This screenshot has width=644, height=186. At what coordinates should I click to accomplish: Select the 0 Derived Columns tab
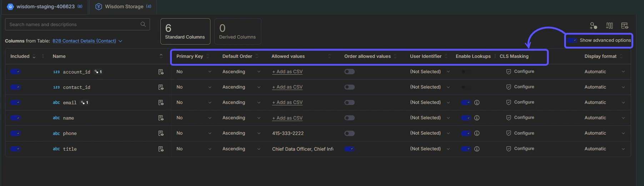click(x=238, y=31)
